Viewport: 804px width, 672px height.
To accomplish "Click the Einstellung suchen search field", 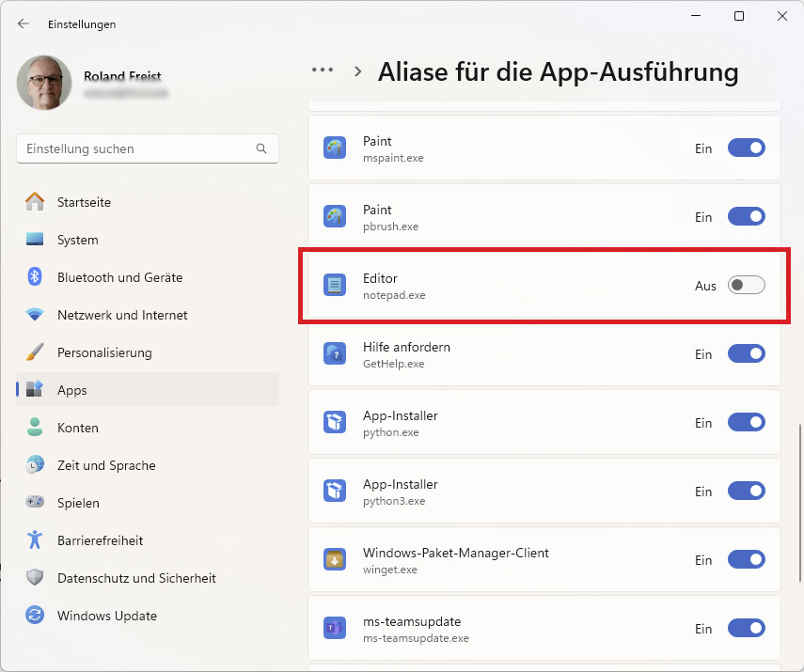I will coord(148,148).
